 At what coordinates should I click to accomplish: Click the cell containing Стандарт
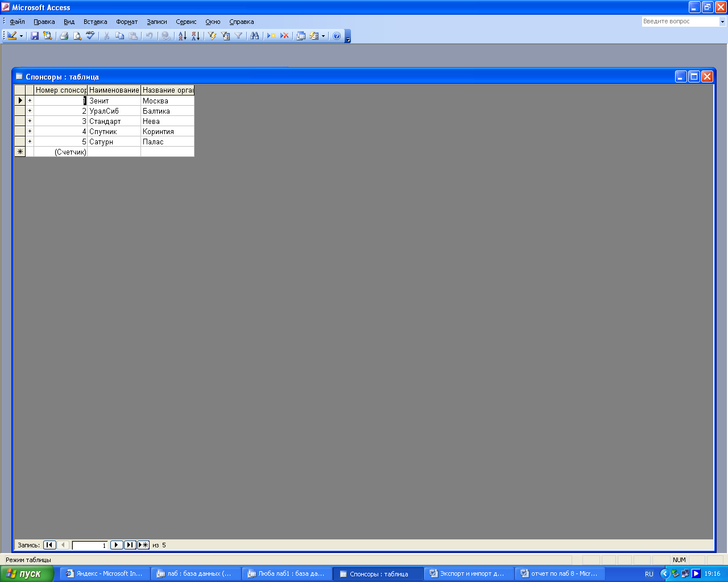[114, 121]
